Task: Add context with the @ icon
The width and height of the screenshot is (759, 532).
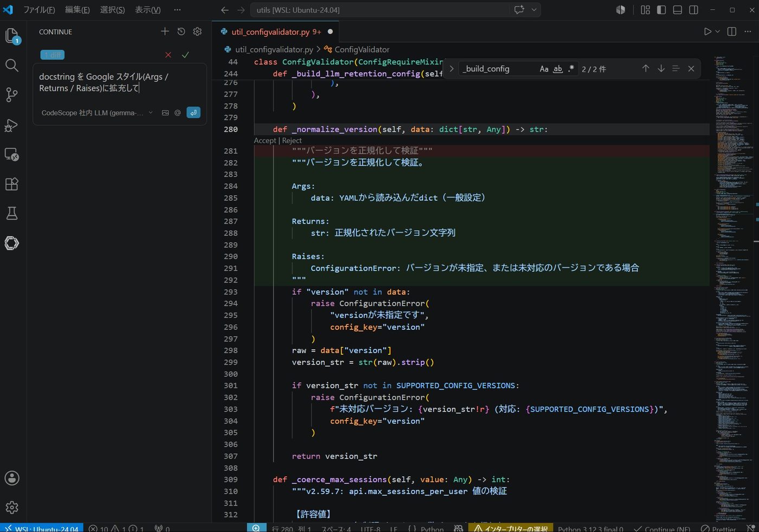Action: pos(177,113)
